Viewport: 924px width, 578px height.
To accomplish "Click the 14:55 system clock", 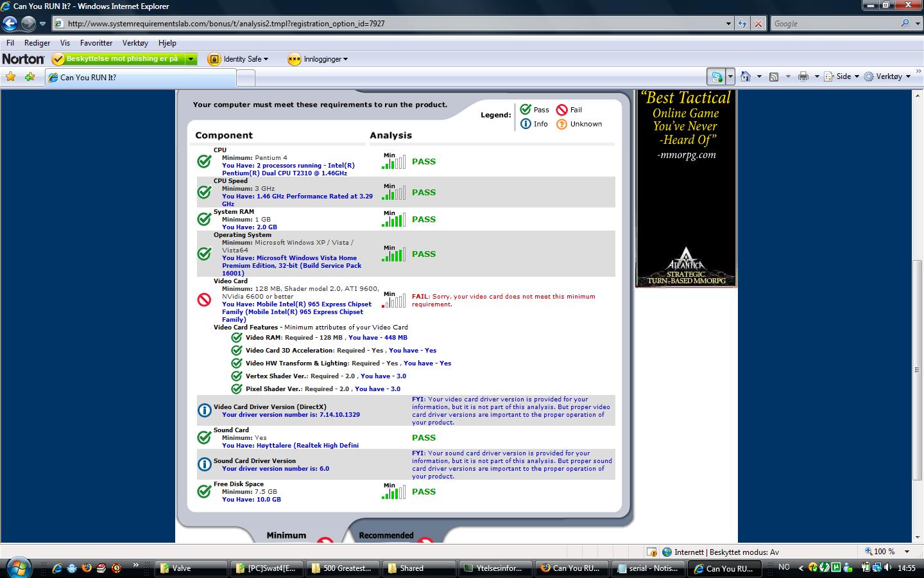I will 907,568.
